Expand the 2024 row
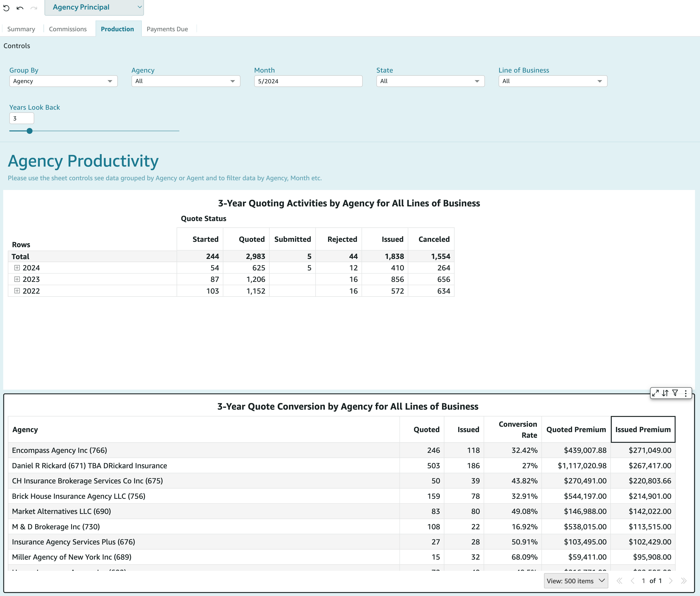 click(x=17, y=268)
